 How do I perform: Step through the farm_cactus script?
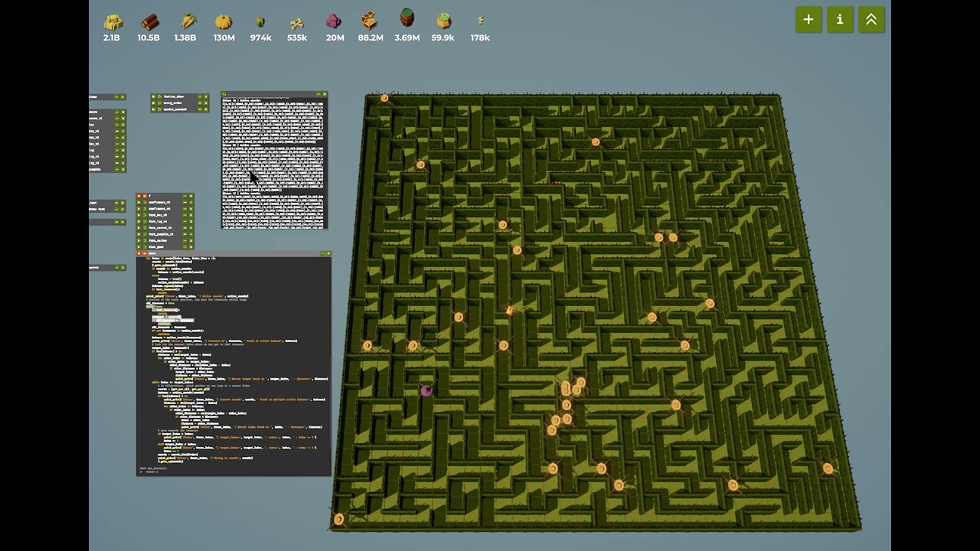[145, 240]
